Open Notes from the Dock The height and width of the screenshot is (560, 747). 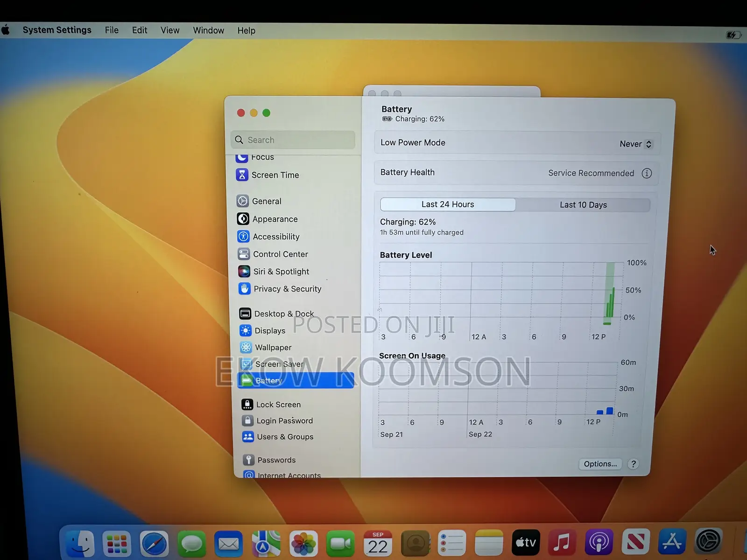pyautogui.click(x=489, y=544)
